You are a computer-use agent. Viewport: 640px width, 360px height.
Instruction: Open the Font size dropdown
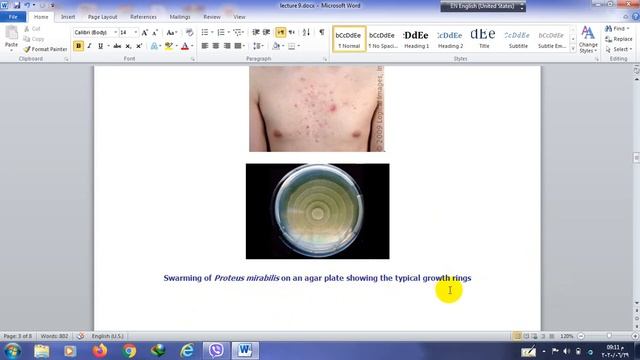point(136,32)
